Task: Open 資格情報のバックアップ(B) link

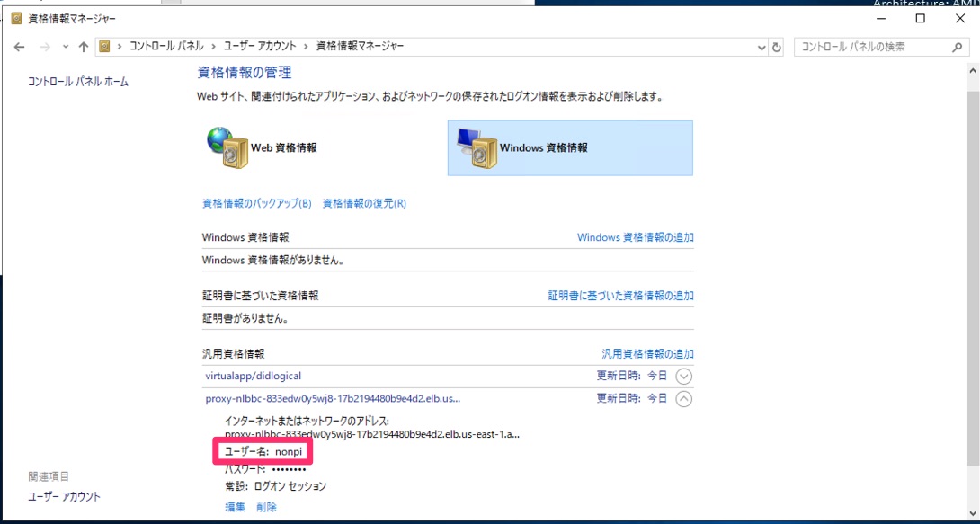Action: pyautogui.click(x=257, y=204)
